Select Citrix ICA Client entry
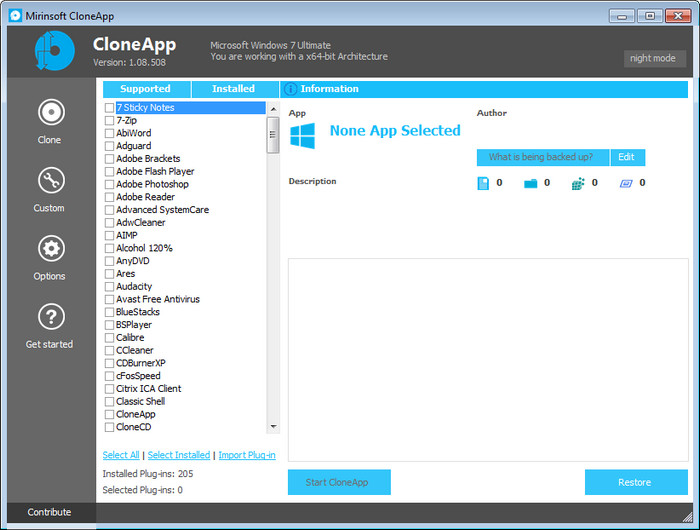The image size is (700, 530). click(x=149, y=389)
